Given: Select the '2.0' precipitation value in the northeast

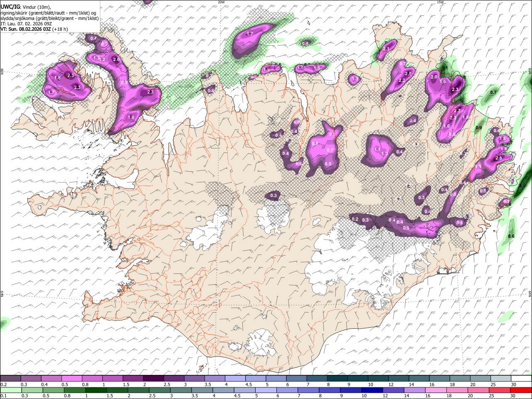Looking at the screenshot, I should (434, 77).
